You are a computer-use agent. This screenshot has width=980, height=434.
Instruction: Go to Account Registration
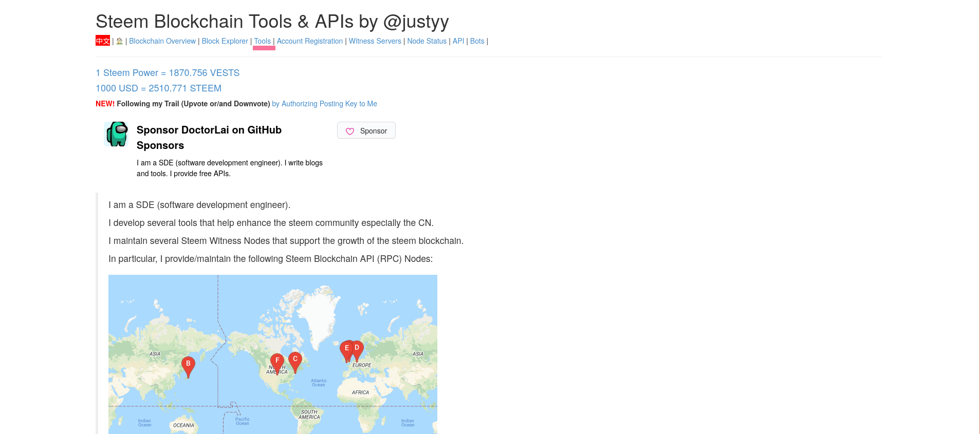pyautogui.click(x=310, y=41)
